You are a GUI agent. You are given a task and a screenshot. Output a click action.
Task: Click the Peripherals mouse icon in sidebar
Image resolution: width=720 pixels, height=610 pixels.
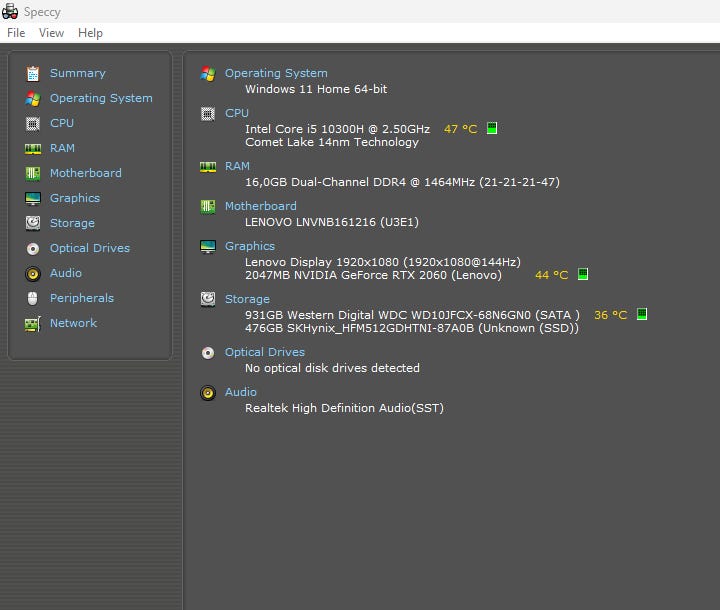point(33,299)
